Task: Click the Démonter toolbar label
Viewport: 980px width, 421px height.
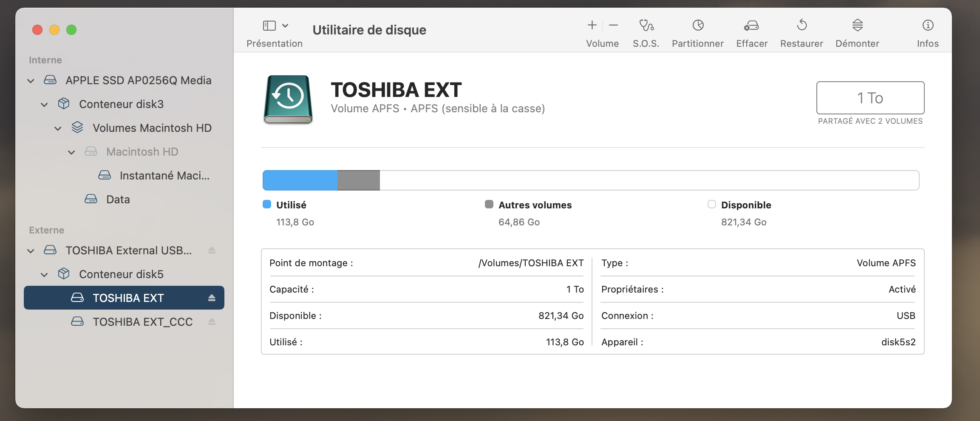Action: (857, 43)
